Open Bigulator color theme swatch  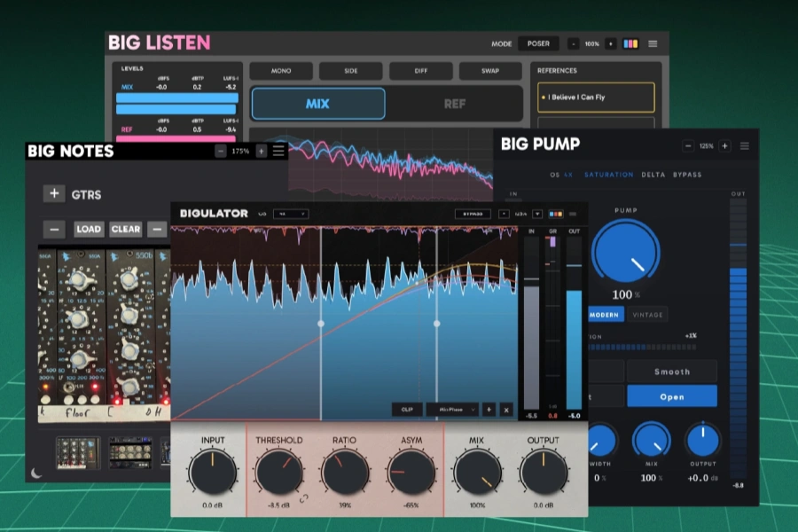tap(555, 214)
